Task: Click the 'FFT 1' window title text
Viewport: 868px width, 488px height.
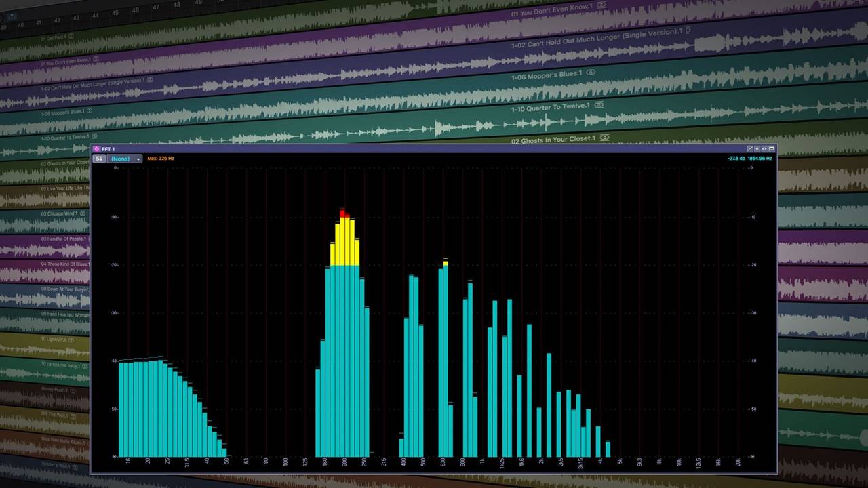Action: point(110,150)
